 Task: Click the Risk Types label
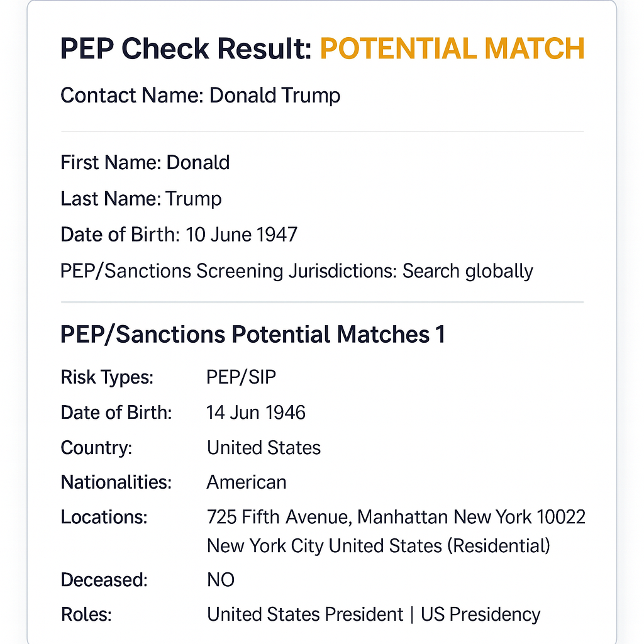(107, 377)
